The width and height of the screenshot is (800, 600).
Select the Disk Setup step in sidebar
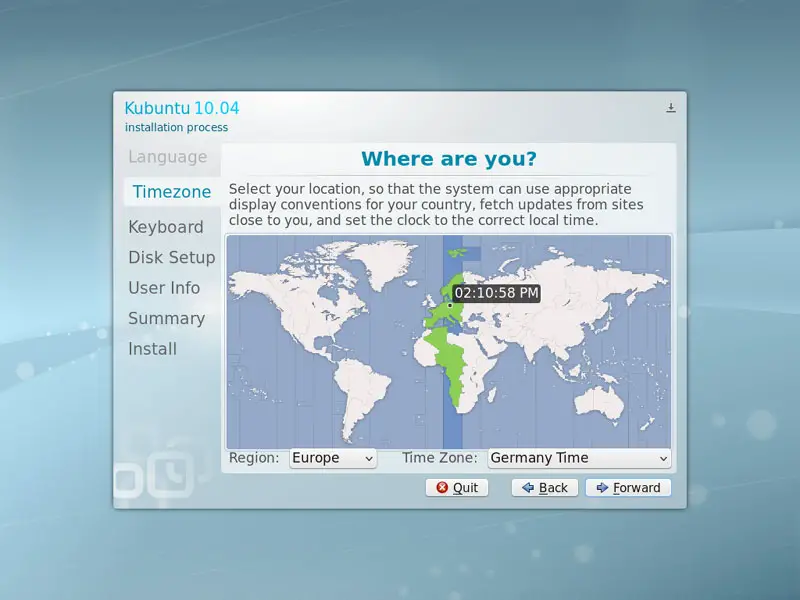171,258
